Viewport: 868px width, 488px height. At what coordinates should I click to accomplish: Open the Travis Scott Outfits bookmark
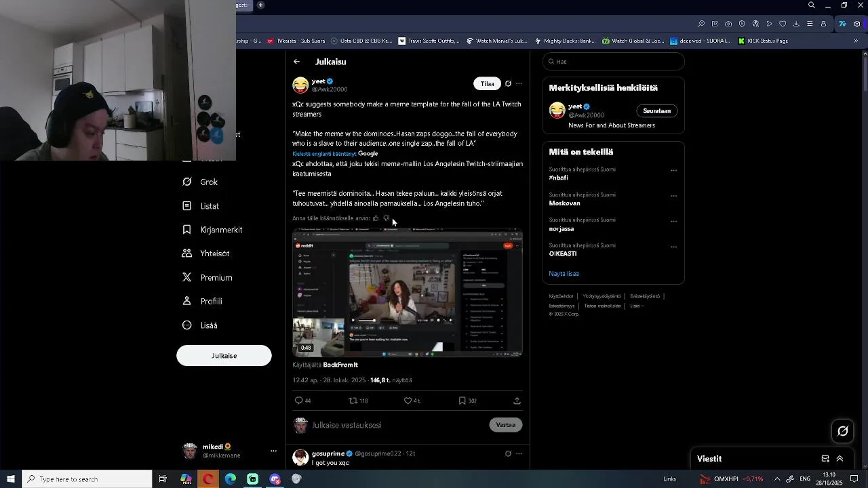(429, 41)
